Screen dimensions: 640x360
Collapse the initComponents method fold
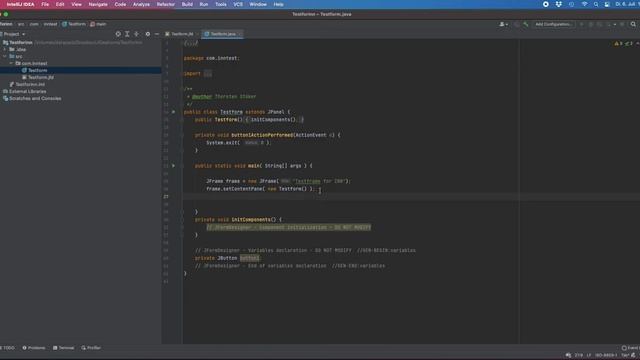coord(182,220)
